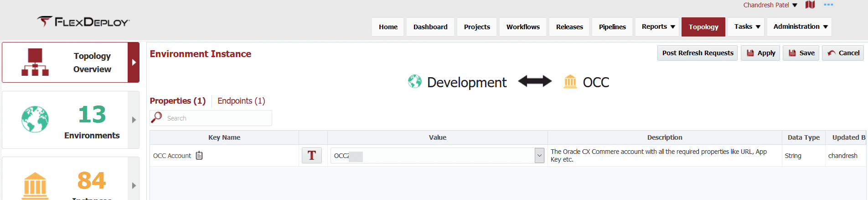The height and width of the screenshot is (200, 868).
Task: Click the Value column header
Action: (438, 137)
